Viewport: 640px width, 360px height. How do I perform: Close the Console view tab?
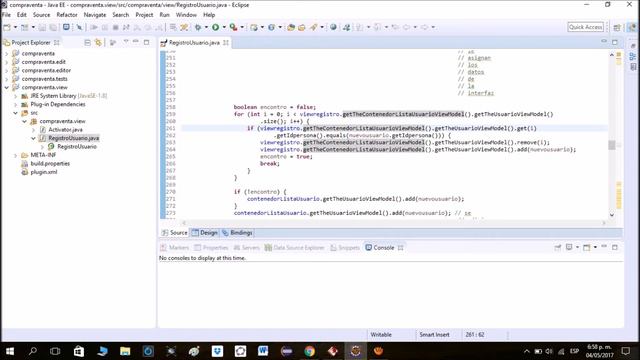[x=400, y=248]
